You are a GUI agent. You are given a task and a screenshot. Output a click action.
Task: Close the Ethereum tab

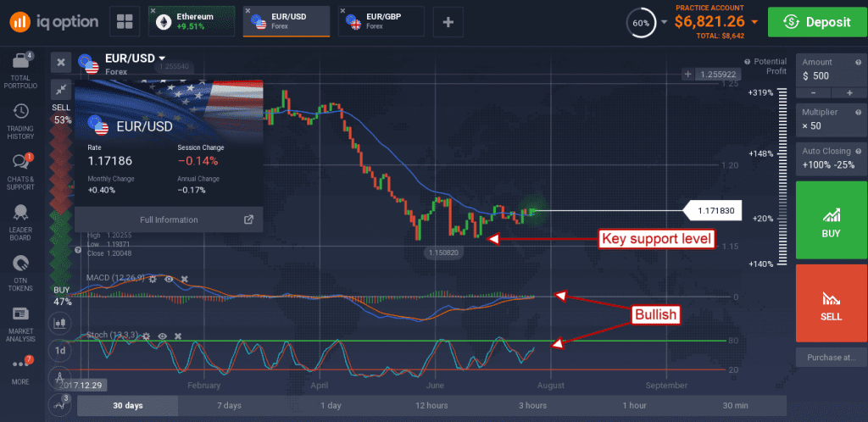pos(153,11)
